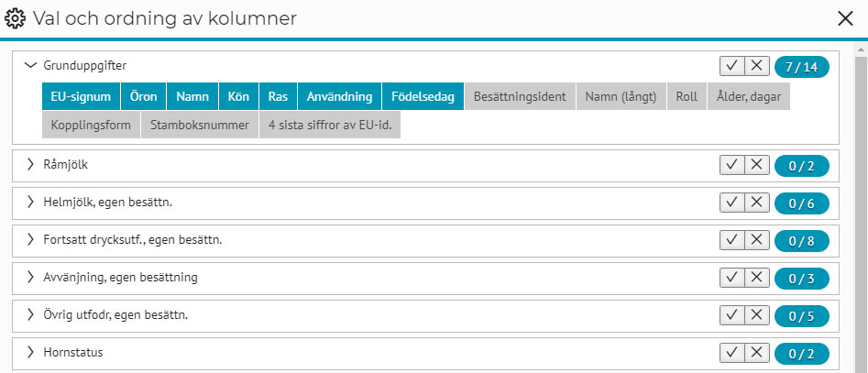Turn on the Stamboksnummer column
Image resolution: width=868 pixels, height=373 pixels.
(199, 125)
